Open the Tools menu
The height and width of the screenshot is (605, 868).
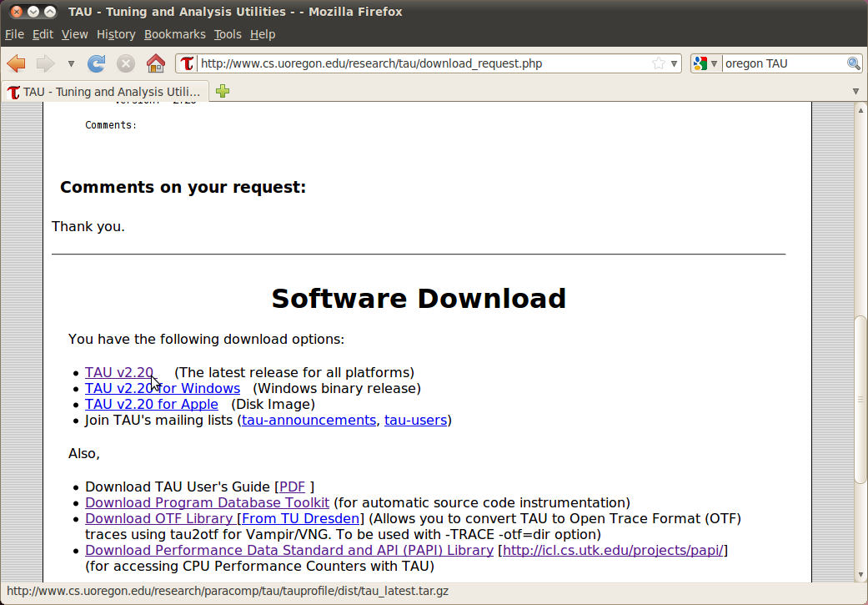(x=228, y=34)
